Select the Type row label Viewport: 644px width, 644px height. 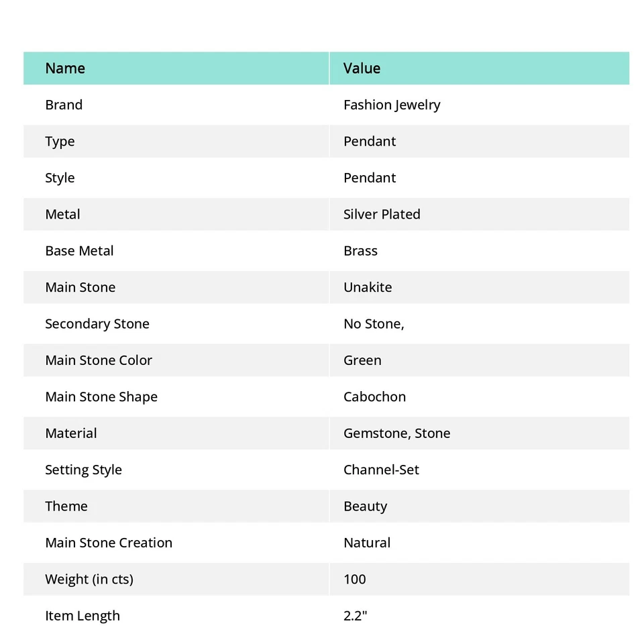pos(60,142)
